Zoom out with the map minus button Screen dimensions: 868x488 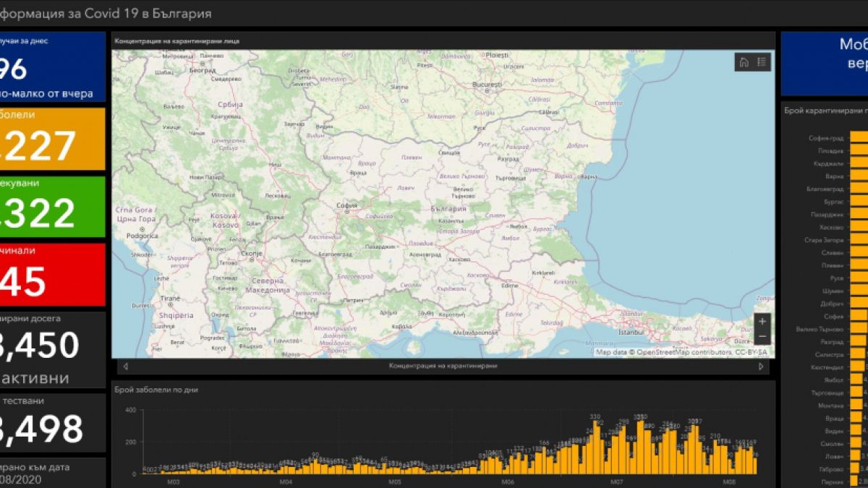pos(762,337)
